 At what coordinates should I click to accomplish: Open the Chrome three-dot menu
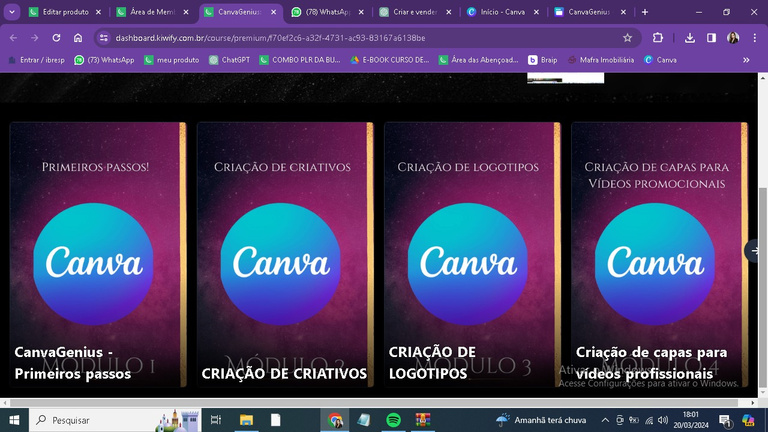(x=755, y=38)
